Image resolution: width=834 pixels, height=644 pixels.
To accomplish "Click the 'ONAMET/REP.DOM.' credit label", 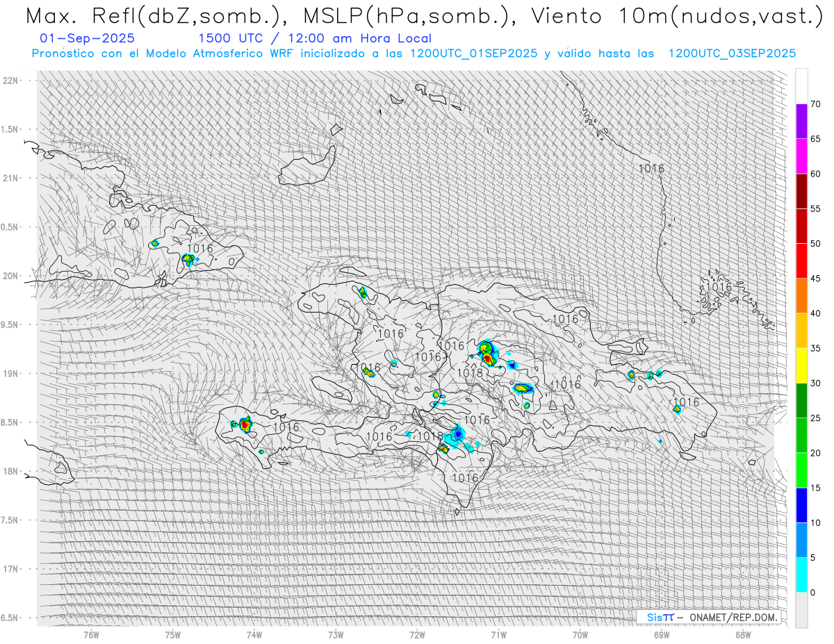I will click(x=733, y=618).
